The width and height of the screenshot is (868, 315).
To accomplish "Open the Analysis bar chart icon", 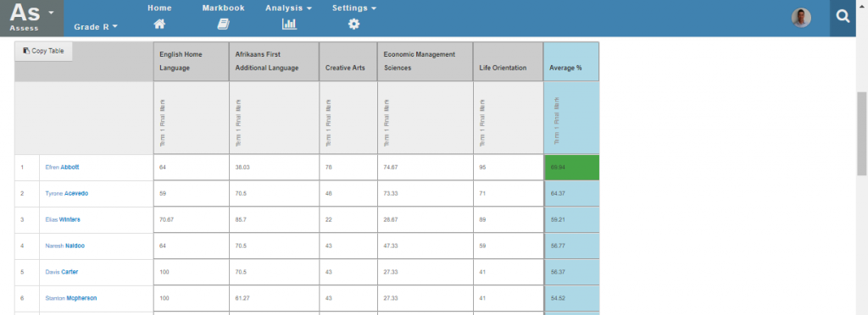I will (289, 24).
